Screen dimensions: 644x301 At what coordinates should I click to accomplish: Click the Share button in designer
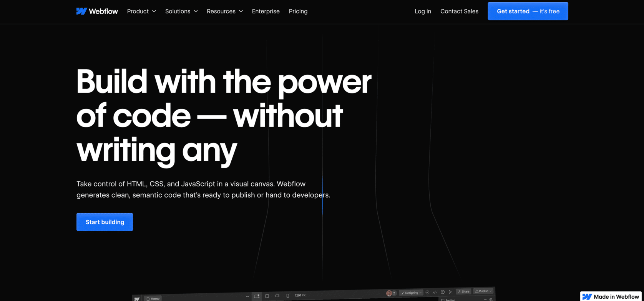click(x=463, y=291)
